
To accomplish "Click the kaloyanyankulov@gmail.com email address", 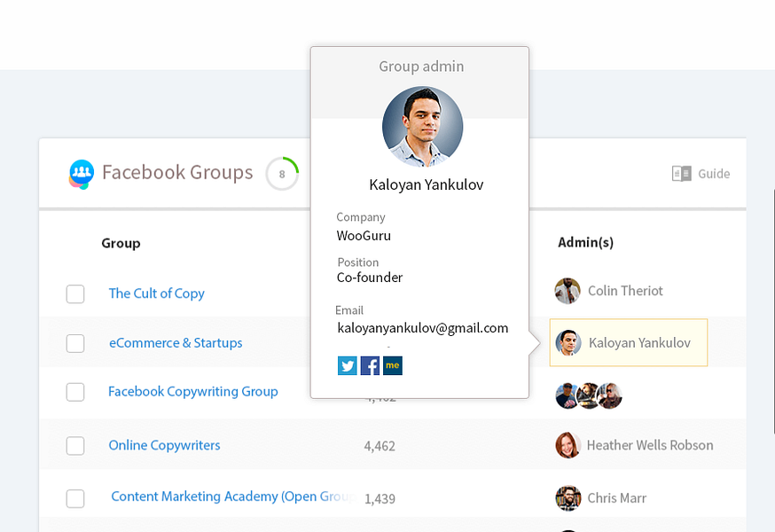I will (423, 328).
